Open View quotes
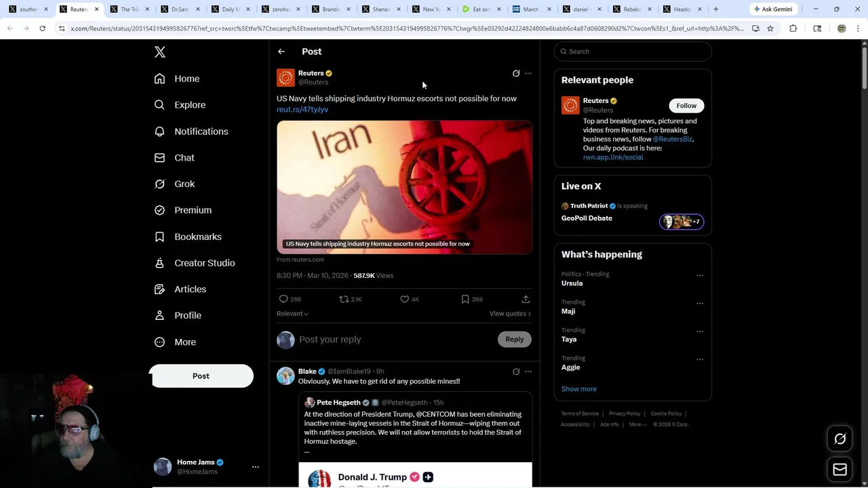The image size is (868, 488). [510, 314]
